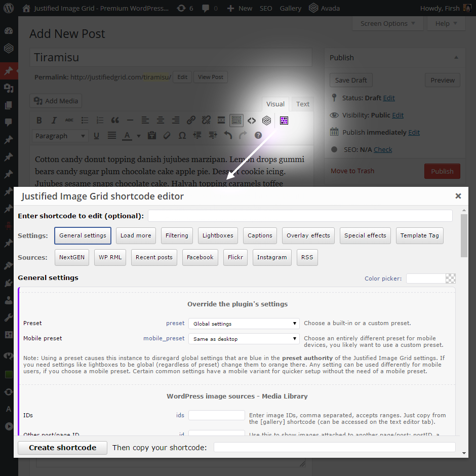
Task: Click the Bold formatting icon
Action: (x=39, y=121)
